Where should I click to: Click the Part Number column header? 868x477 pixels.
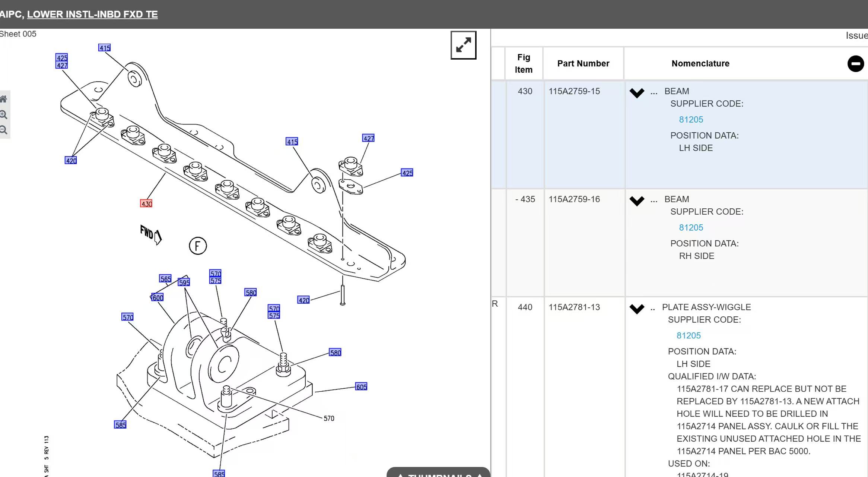(x=583, y=63)
